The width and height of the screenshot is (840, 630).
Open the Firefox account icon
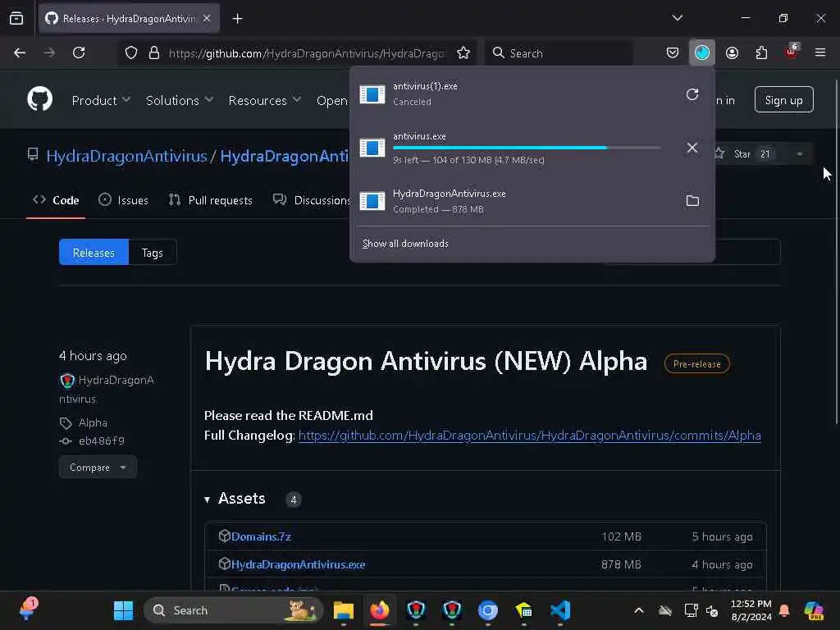coord(732,52)
